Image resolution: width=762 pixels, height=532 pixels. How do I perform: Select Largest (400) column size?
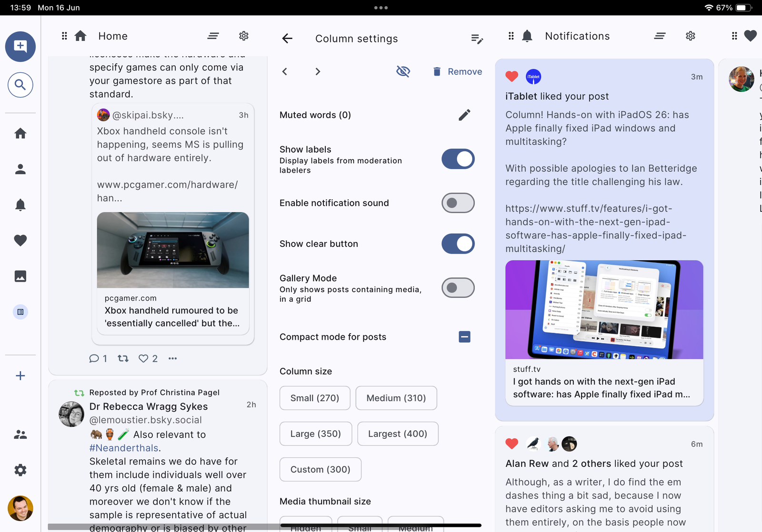coord(398,433)
